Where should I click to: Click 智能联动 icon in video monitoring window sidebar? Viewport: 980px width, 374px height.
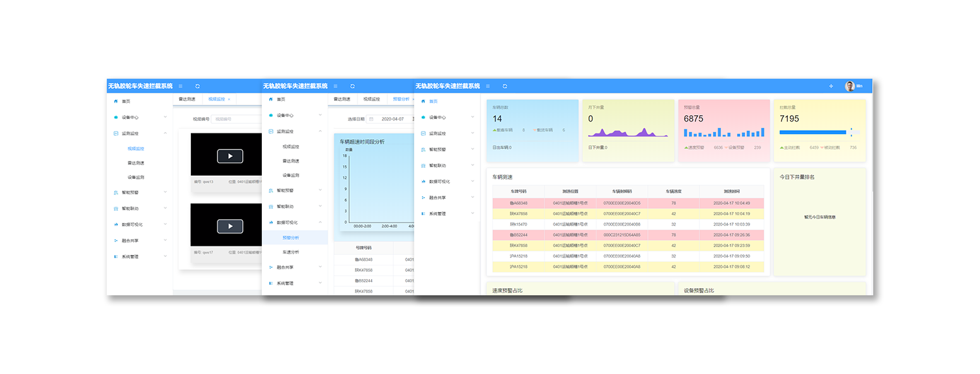116,209
